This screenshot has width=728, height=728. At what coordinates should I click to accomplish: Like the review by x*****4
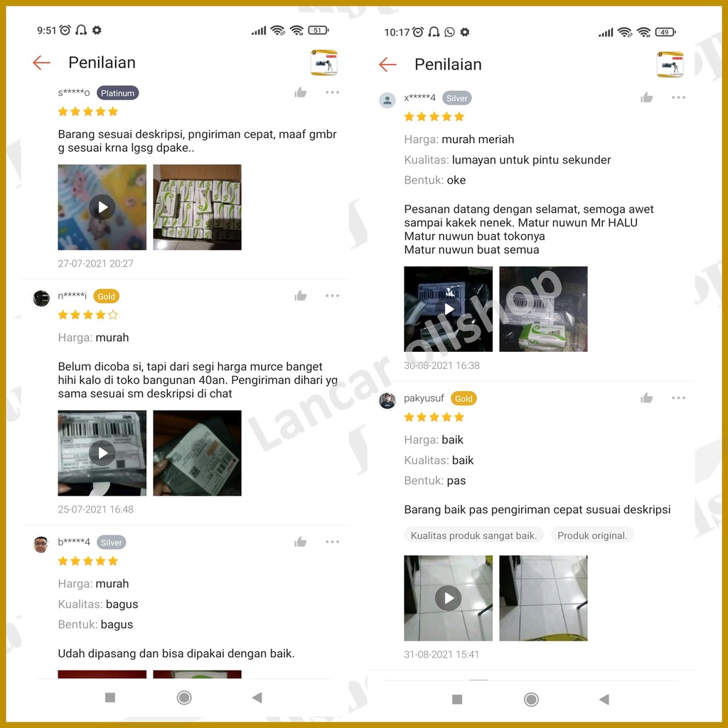pos(647,97)
